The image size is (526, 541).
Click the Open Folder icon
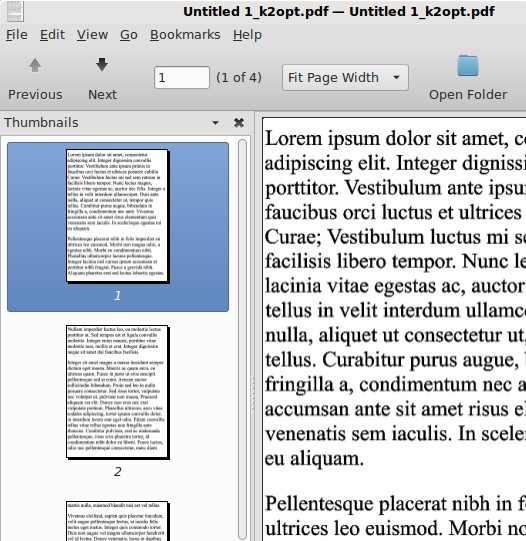click(468, 65)
